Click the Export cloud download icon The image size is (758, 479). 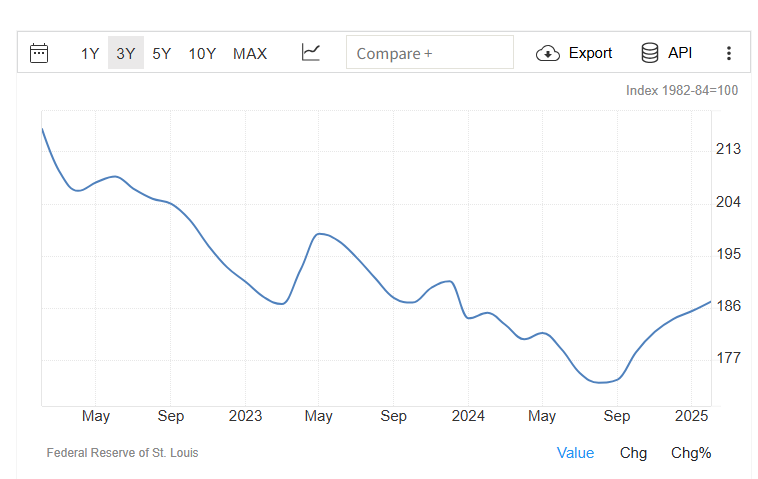pyautogui.click(x=548, y=53)
